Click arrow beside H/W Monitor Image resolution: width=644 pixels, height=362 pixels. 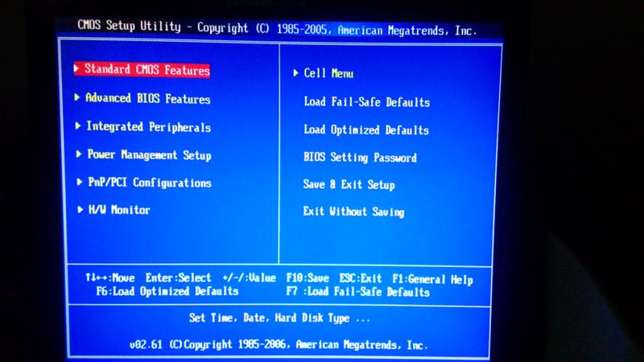pos(80,209)
